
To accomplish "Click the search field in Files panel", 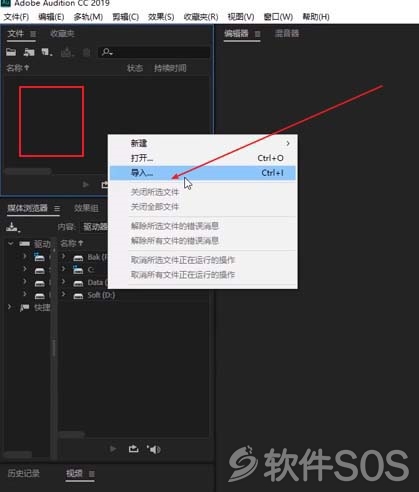I will [x=154, y=52].
